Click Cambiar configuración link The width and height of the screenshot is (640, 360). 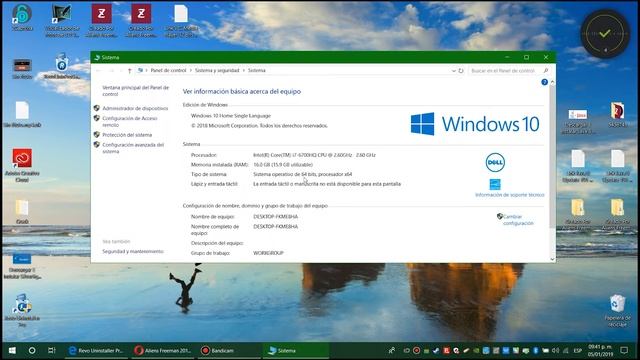point(518,220)
